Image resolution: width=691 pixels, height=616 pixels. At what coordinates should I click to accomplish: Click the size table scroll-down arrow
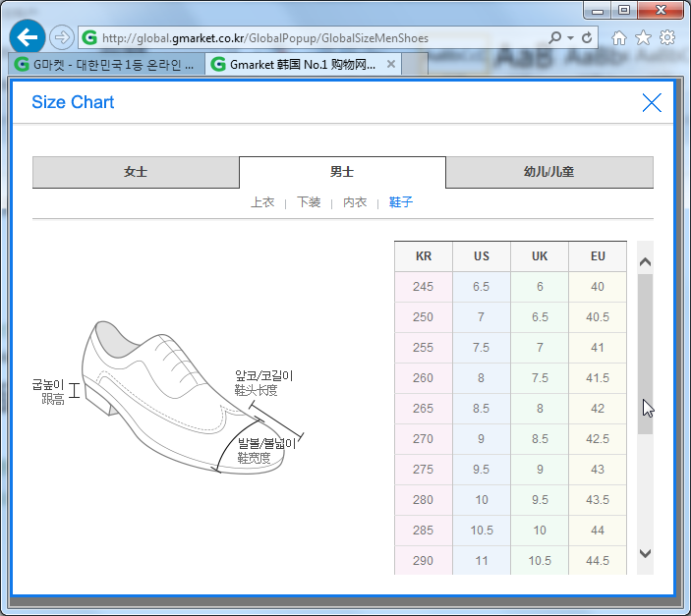coord(645,553)
